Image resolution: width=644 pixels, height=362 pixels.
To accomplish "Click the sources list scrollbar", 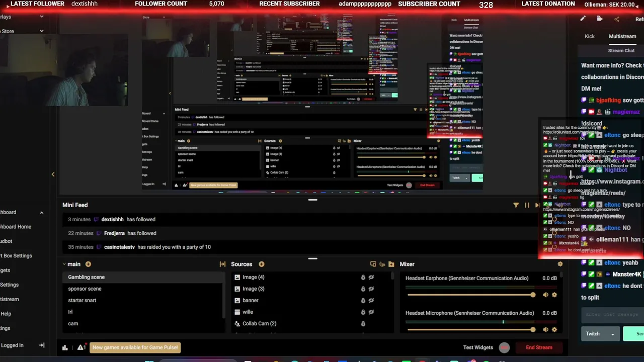I will pos(393,276).
